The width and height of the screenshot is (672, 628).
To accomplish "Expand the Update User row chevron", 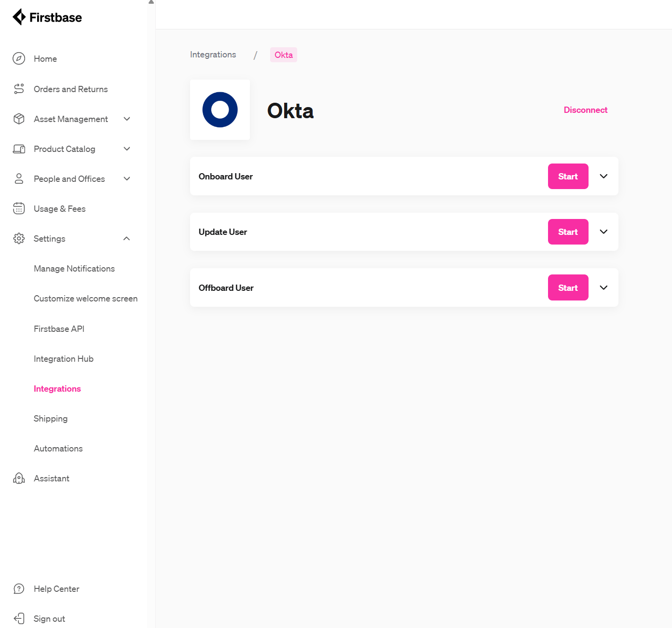I will pos(603,232).
